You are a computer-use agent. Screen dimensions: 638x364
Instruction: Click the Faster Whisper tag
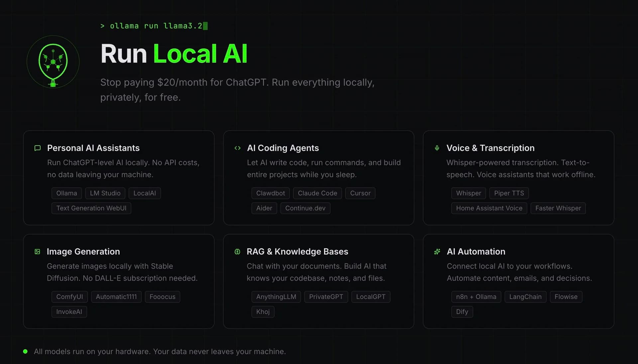[x=558, y=208]
